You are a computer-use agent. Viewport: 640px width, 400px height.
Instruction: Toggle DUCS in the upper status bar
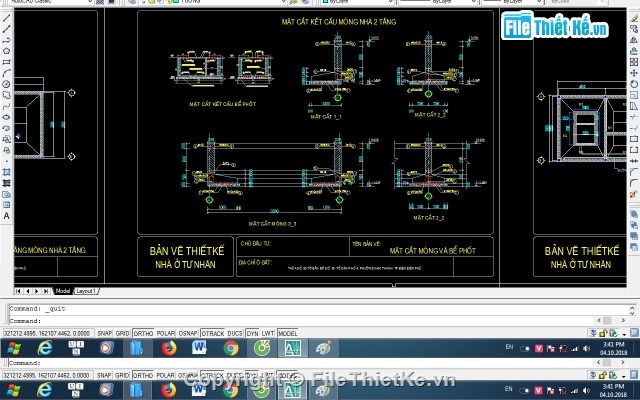click(235, 333)
